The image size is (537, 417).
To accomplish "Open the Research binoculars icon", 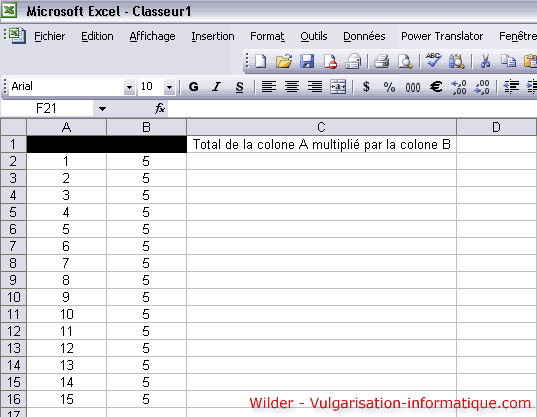I will pos(457,62).
